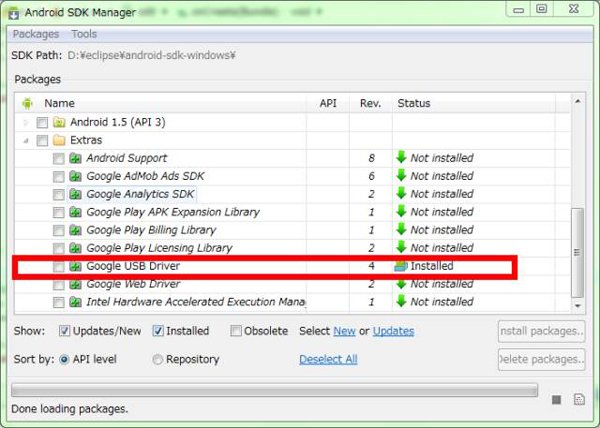
Task: Check the Android 1.5 (API 3) checkbox
Action: pyautogui.click(x=42, y=123)
